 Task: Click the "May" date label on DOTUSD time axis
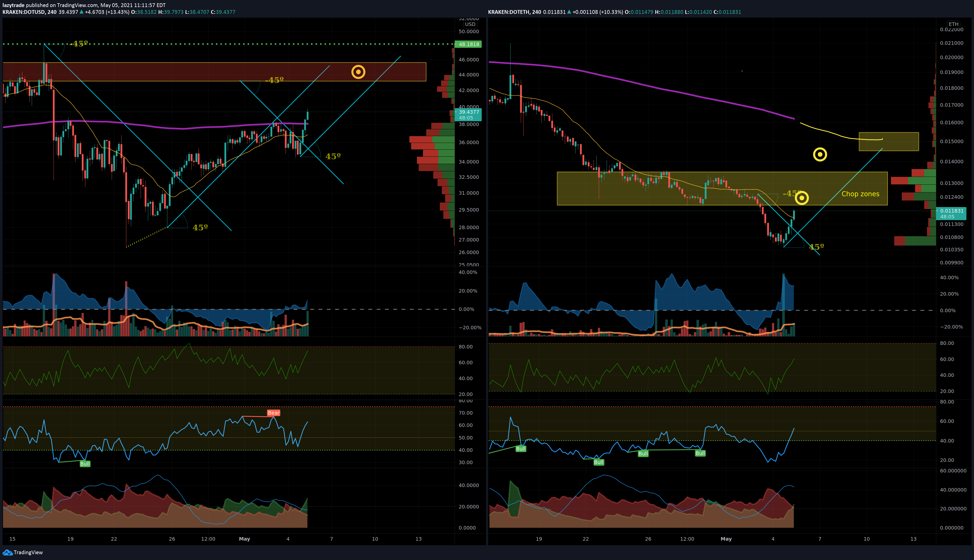tap(244, 539)
